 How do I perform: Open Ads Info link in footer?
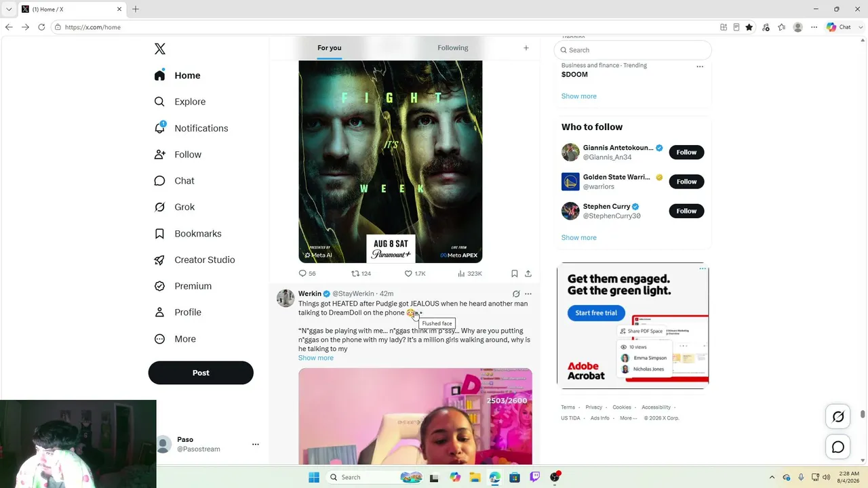coord(600,418)
